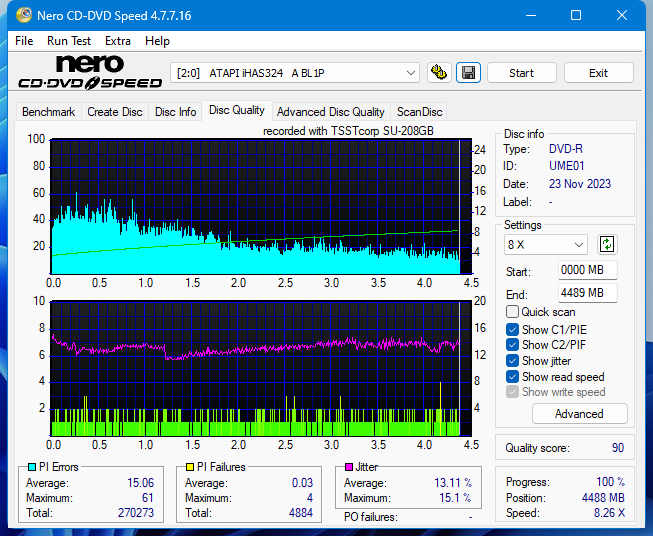Click the Exit button
Screen dimensions: 653x536
(x=598, y=73)
